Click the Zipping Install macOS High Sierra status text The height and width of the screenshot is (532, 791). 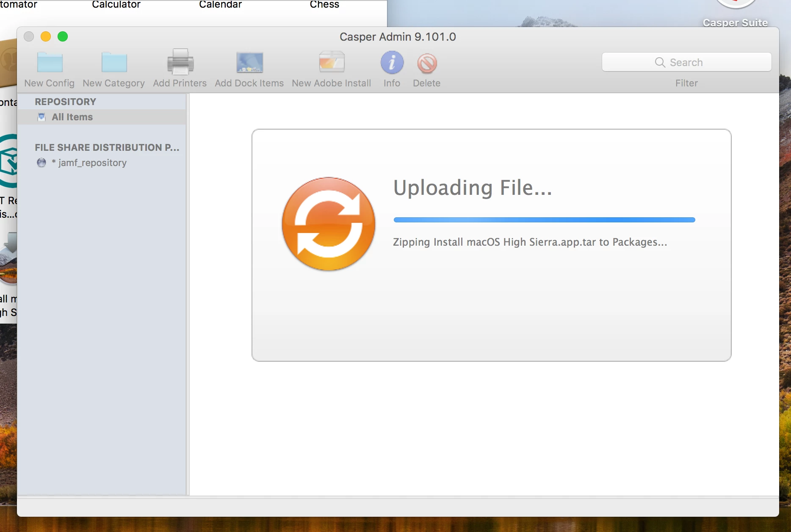[x=530, y=242]
